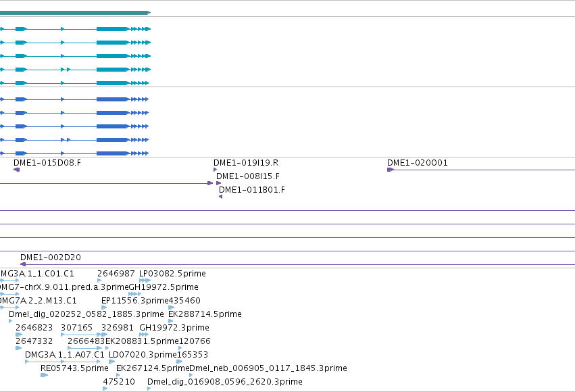The image size is (575, 392).
Task: Select the 326981 label
Action: (x=118, y=328)
